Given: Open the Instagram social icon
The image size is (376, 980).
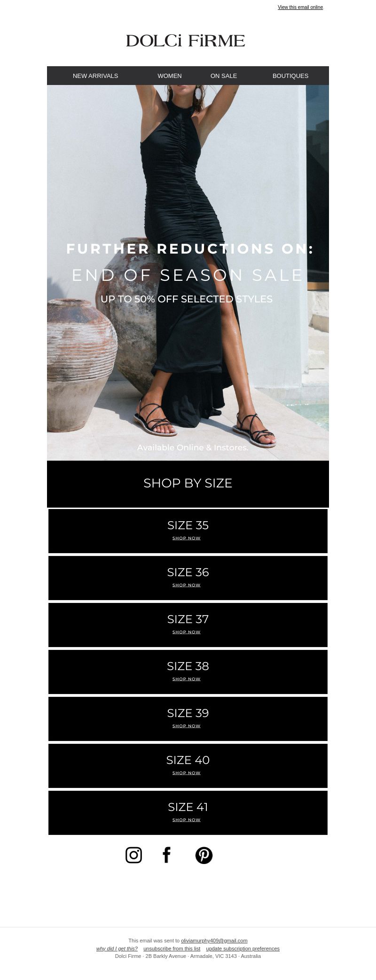Looking at the screenshot, I should [133, 855].
